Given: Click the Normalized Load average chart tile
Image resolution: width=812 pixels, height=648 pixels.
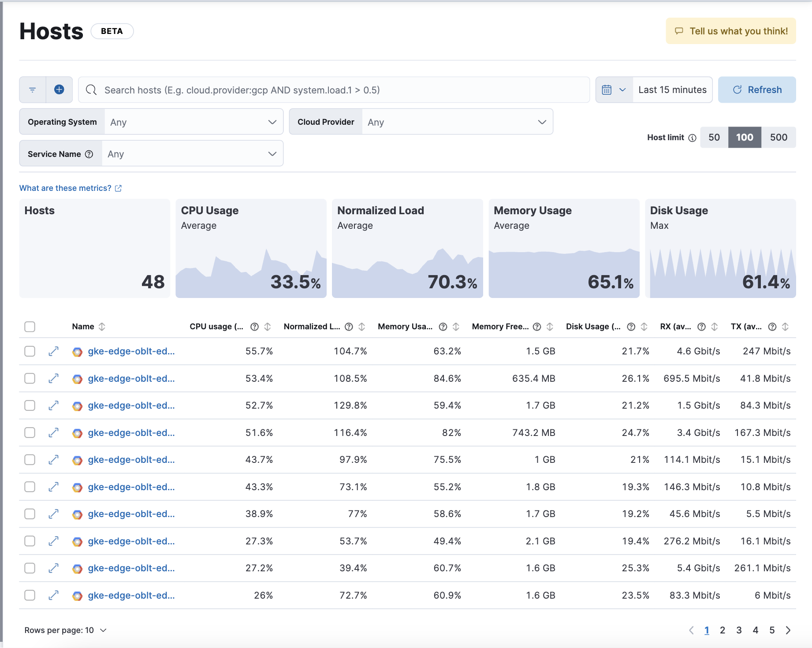Looking at the screenshot, I should (x=407, y=249).
